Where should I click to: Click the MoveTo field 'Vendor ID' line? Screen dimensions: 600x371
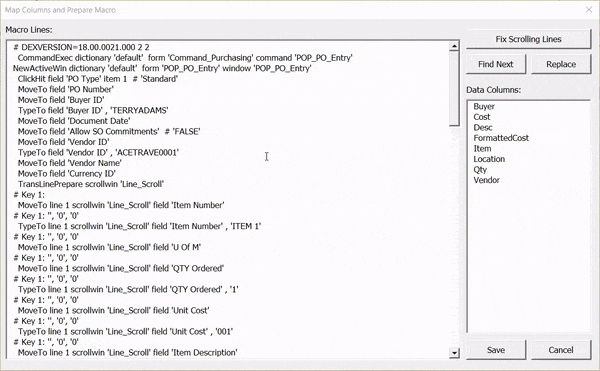click(x=63, y=142)
